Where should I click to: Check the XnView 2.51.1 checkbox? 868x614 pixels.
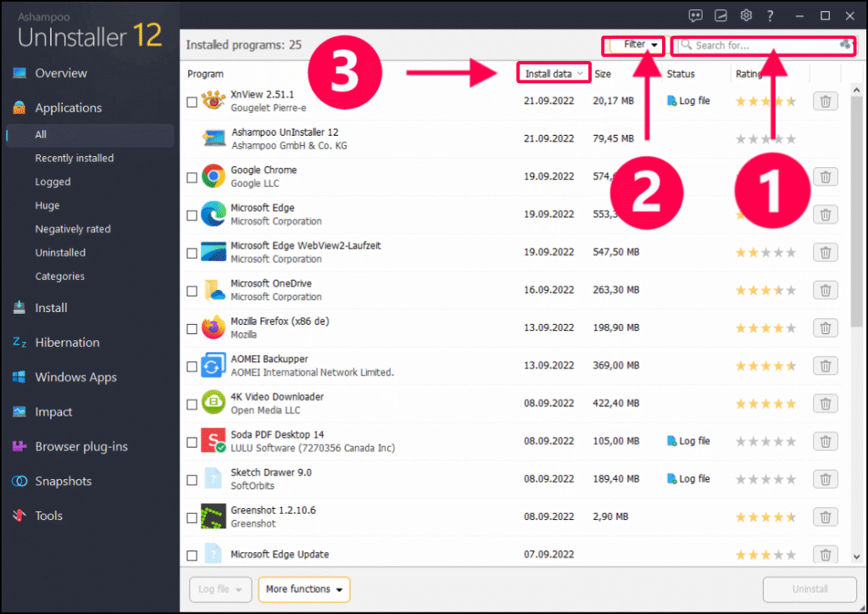[192, 102]
